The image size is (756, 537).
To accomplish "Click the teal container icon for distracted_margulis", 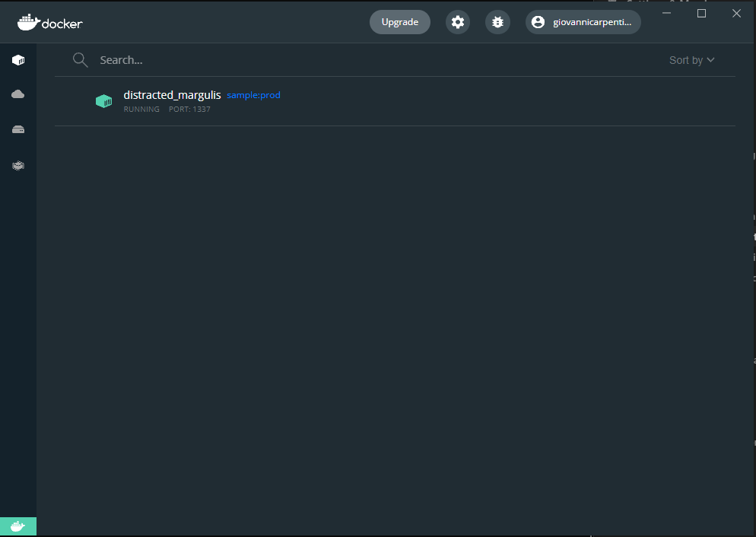I will point(103,101).
